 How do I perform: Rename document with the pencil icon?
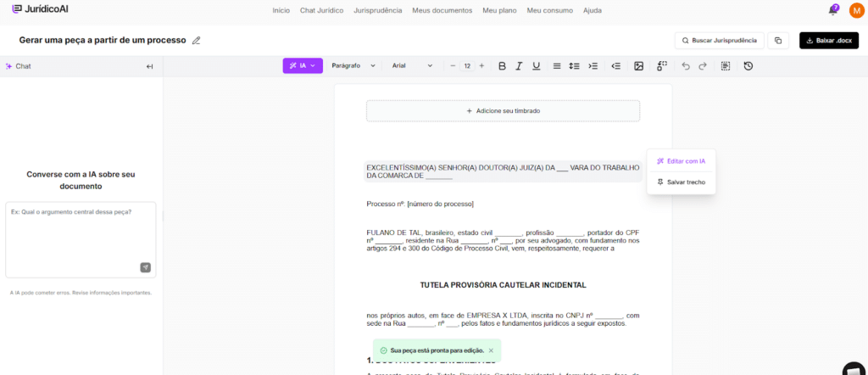197,40
